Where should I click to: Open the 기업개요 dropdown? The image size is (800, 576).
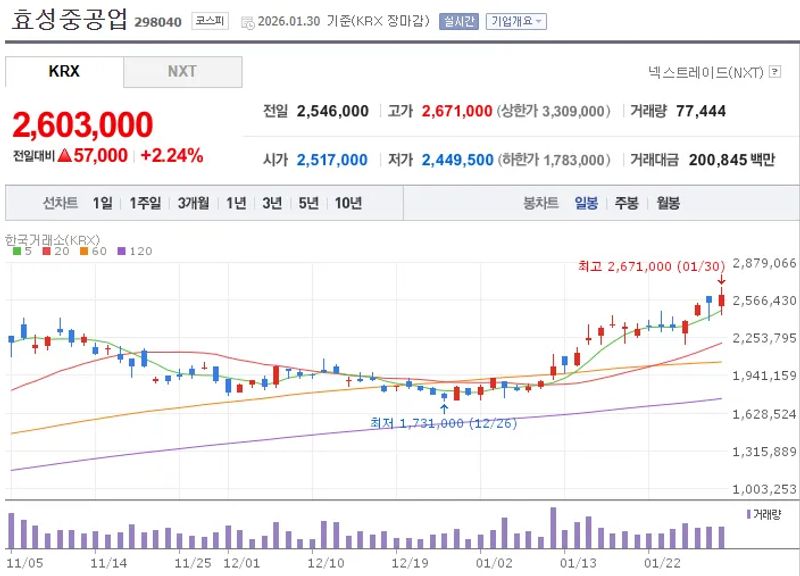tap(516, 21)
